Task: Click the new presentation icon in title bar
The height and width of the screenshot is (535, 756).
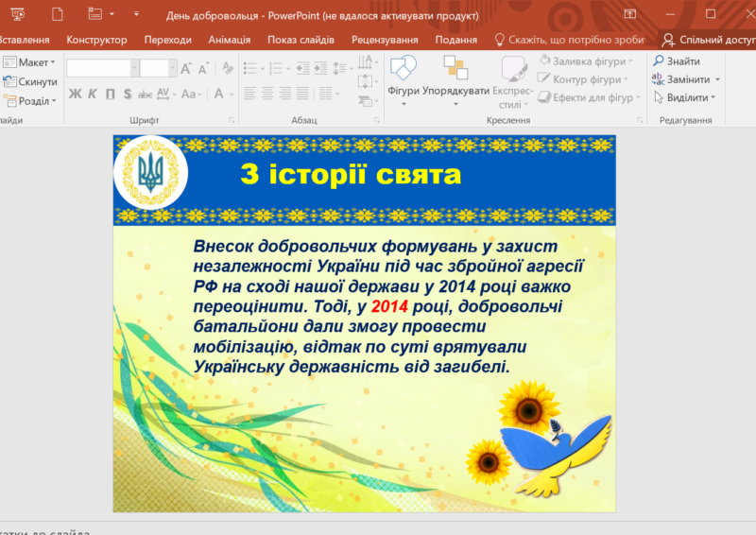Action: pos(59,13)
